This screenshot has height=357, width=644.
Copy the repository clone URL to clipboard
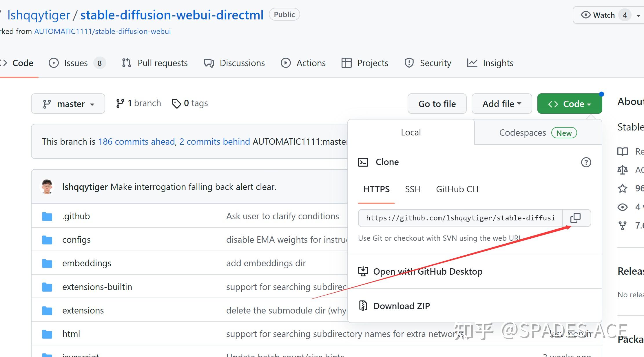(x=576, y=218)
